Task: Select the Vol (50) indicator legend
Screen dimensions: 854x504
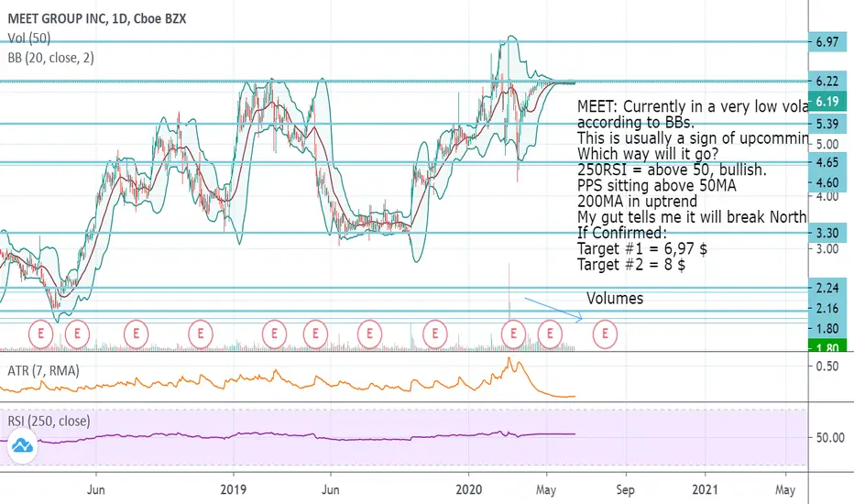Action: (x=29, y=38)
